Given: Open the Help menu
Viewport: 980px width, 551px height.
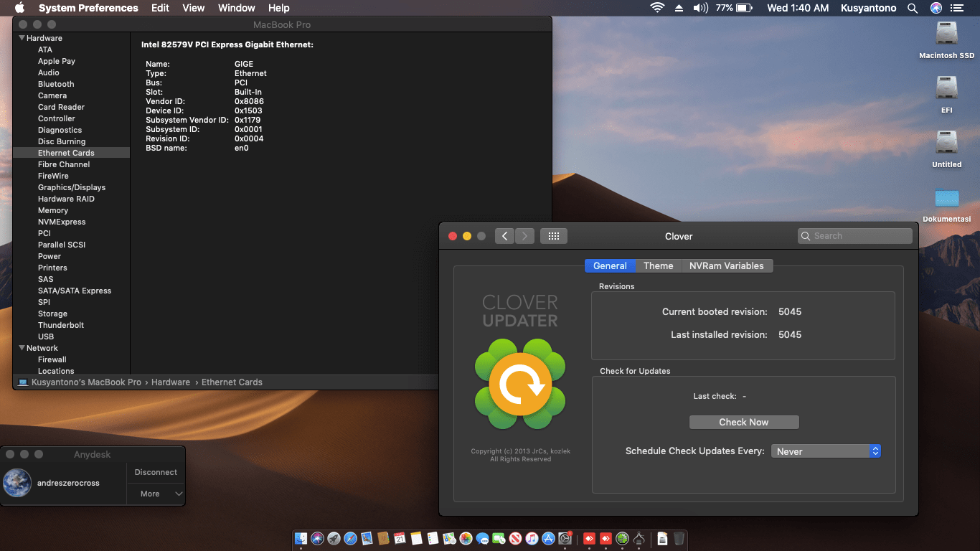Looking at the screenshot, I should pyautogui.click(x=279, y=8).
